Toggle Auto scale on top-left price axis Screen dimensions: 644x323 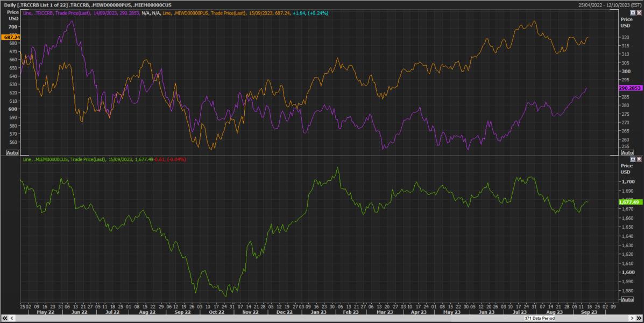click(12, 152)
